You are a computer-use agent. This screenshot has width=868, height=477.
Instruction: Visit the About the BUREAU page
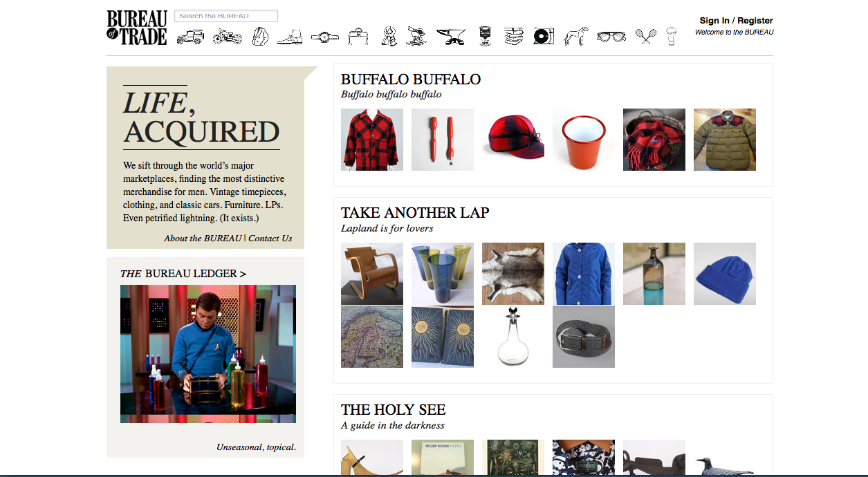203,238
